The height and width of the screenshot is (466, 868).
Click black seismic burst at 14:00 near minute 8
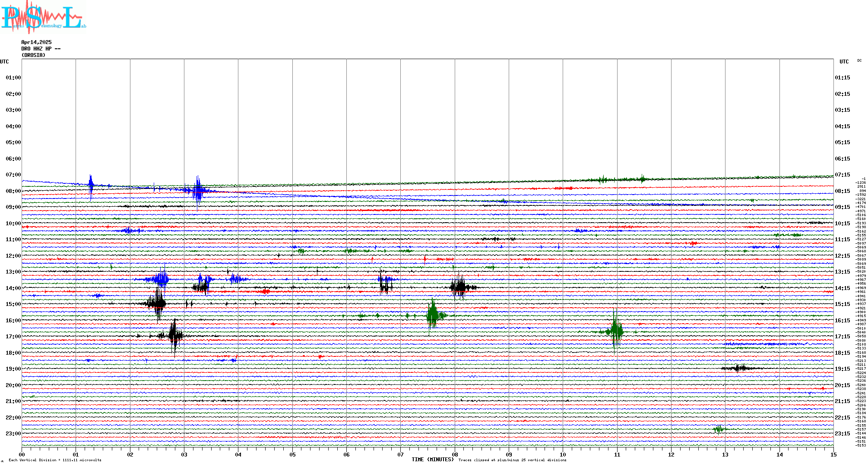[x=459, y=287]
